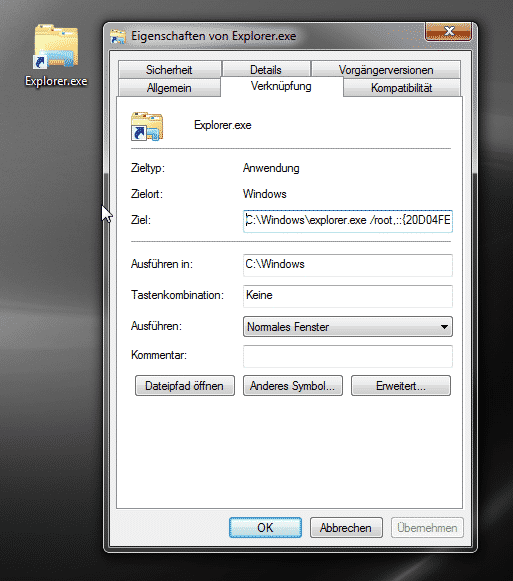Click the title bar folder icon
The image size is (513, 581).
tap(118, 37)
